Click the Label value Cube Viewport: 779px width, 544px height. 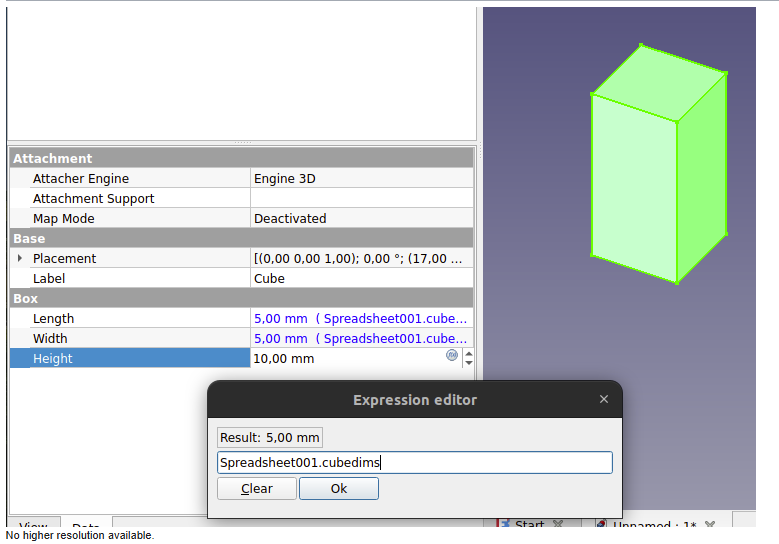click(x=361, y=278)
